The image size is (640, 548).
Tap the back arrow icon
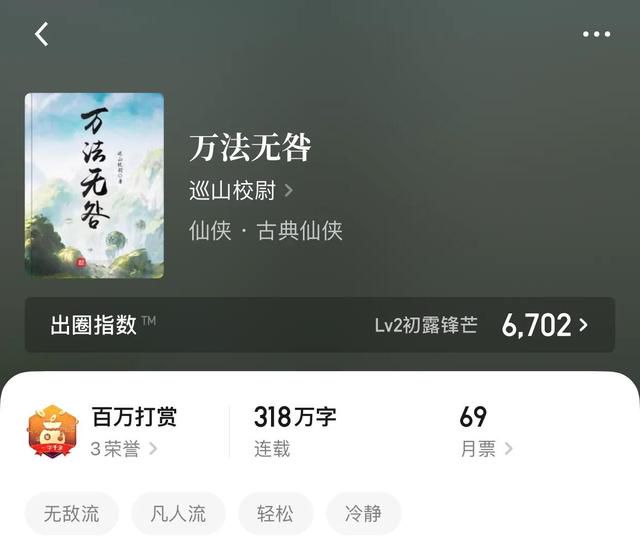coord(42,34)
